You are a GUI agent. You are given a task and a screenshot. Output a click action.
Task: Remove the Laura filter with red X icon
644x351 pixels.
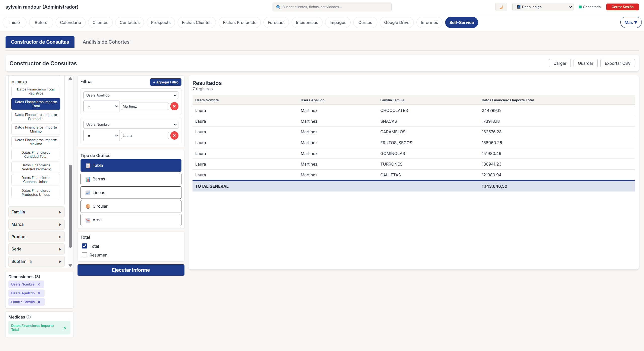(x=174, y=135)
